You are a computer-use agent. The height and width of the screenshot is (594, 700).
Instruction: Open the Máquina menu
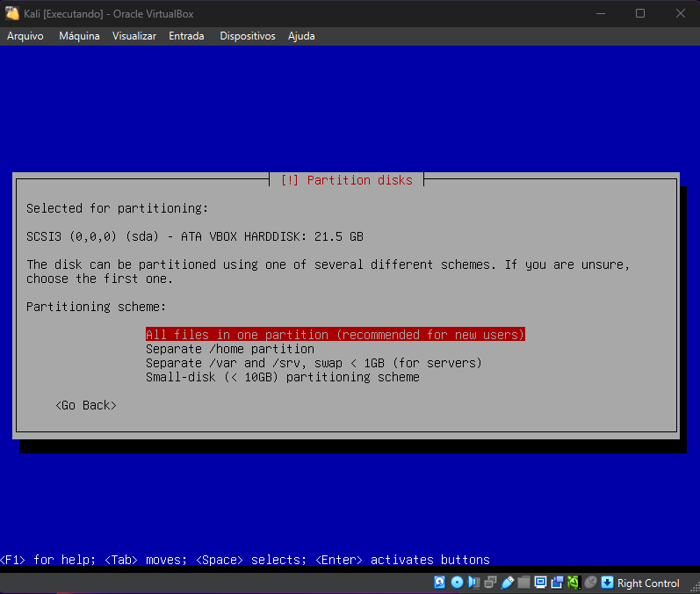(79, 36)
